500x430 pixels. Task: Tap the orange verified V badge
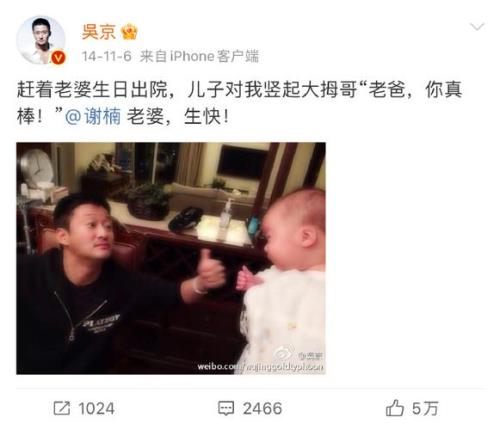click(x=59, y=58)
